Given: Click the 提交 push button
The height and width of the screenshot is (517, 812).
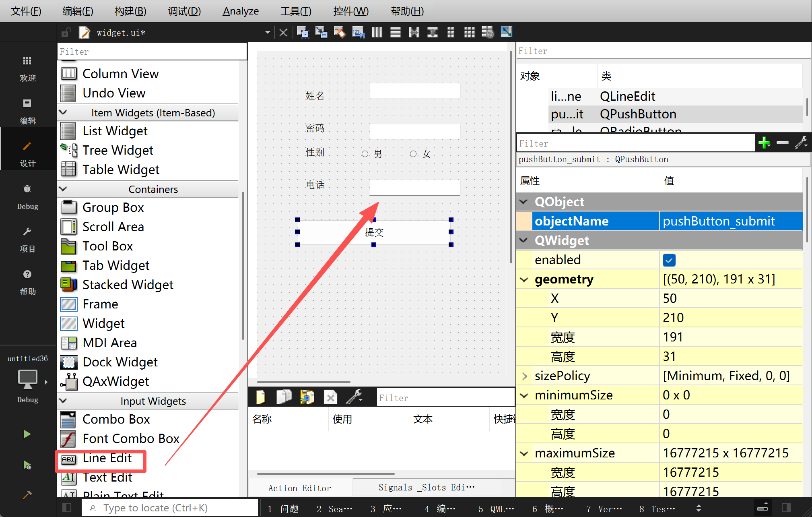Looking at the screenshot, I should [x=374, y=232].
